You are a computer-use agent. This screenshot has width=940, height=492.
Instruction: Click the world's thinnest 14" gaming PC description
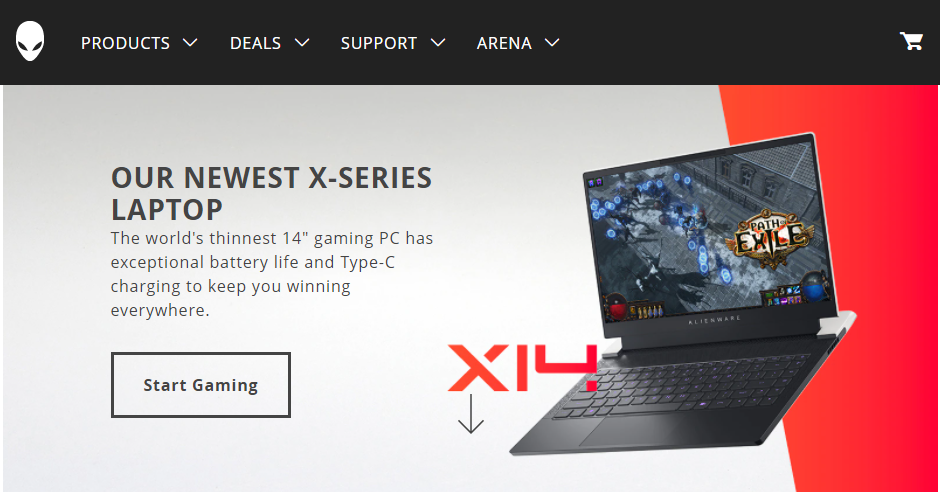point(272,274)
